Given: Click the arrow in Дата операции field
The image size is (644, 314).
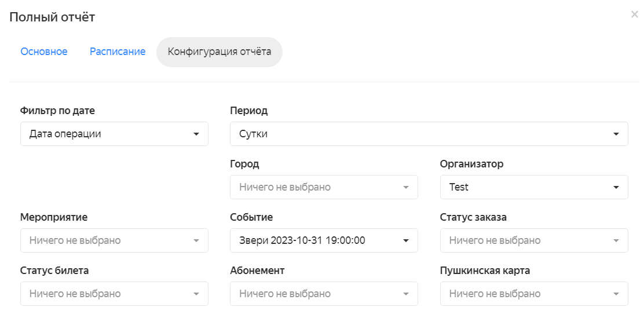Looking at the screenshot, I should 196,134.
